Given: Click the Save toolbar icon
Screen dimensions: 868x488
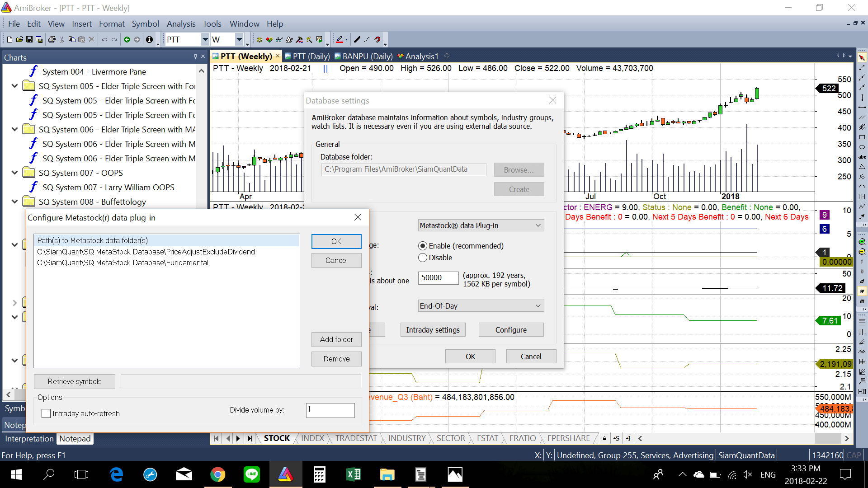Looking at the screenshot, I should coord(29,40).
